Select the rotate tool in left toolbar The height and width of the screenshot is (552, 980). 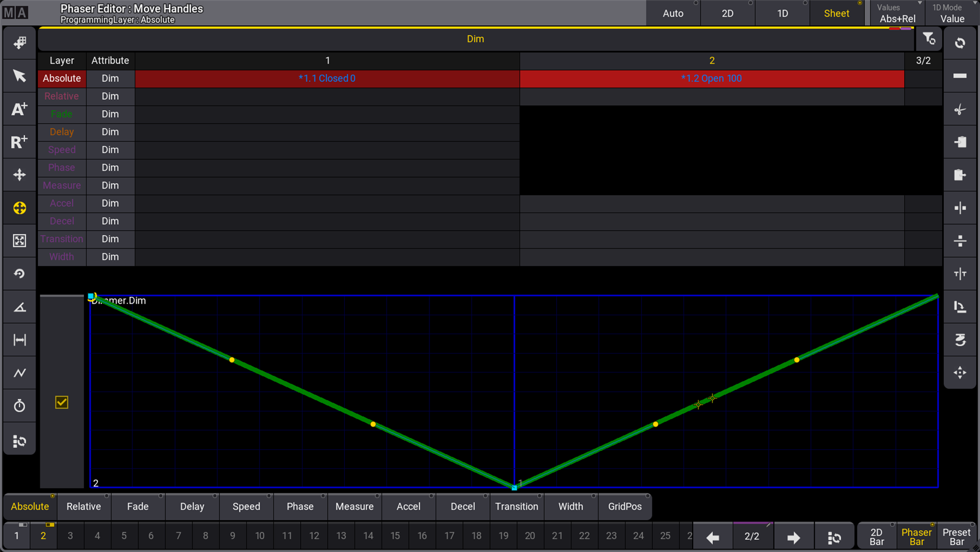point(20,274)
